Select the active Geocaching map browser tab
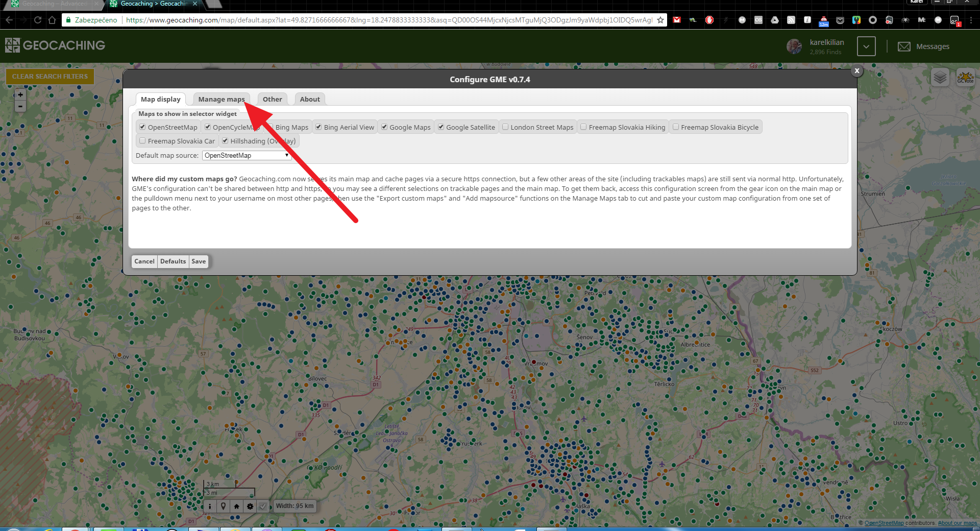980x531 pixels. (x=154, y=4)
